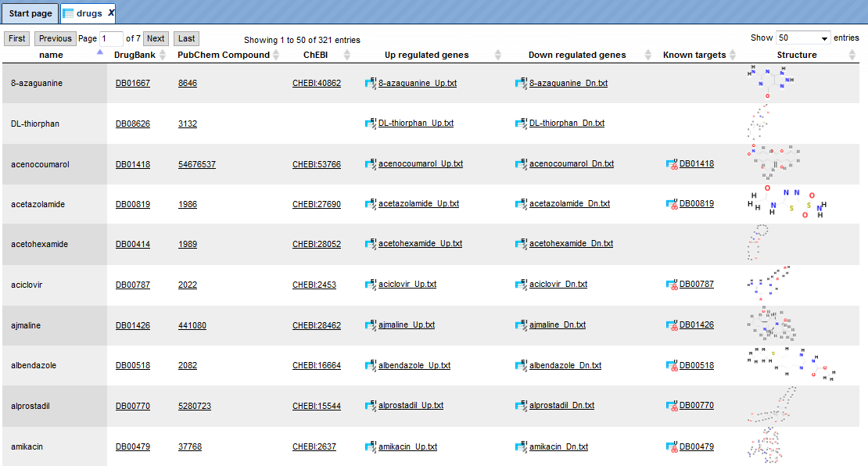The width and height of the screenshot is (868, 466).
Task: Open PubChem link 54676537
Action: coord(197,164)
